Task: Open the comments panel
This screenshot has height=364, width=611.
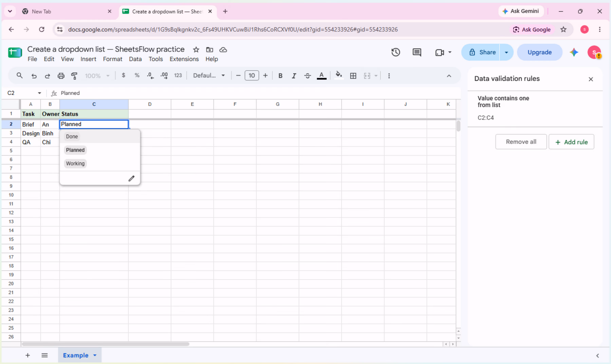Action: point(417,52)
